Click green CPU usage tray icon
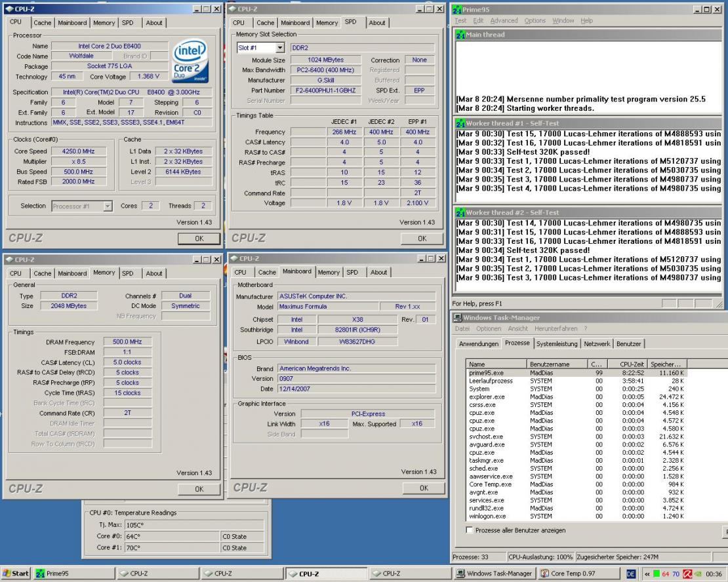Screen dimensions: 728x582 coord(656,574)
